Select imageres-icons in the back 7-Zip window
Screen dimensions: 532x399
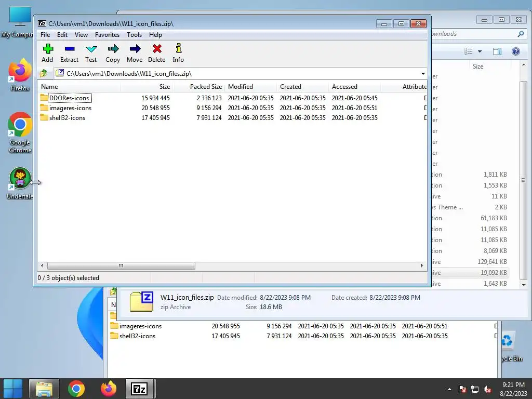tap(140, 326)
